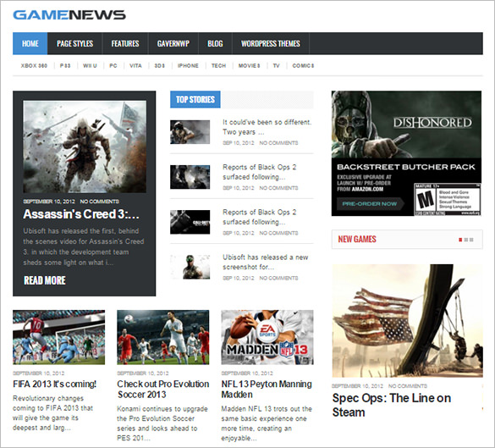Open the iPhone category link
This screenshot has width=495, height=448.
[x=188, y=66]
